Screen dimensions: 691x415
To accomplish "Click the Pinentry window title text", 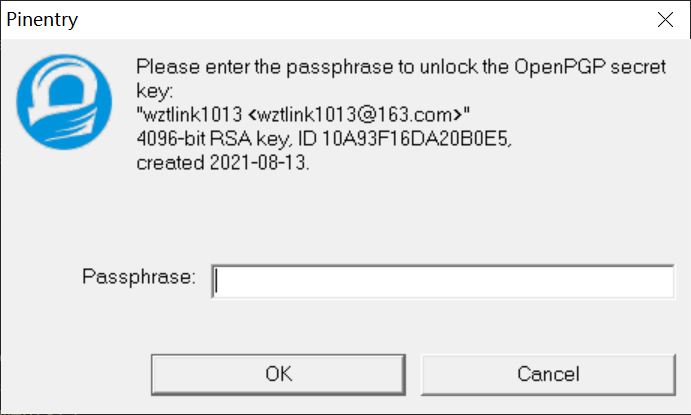I will pyautogui.click(x=42, y=19).
